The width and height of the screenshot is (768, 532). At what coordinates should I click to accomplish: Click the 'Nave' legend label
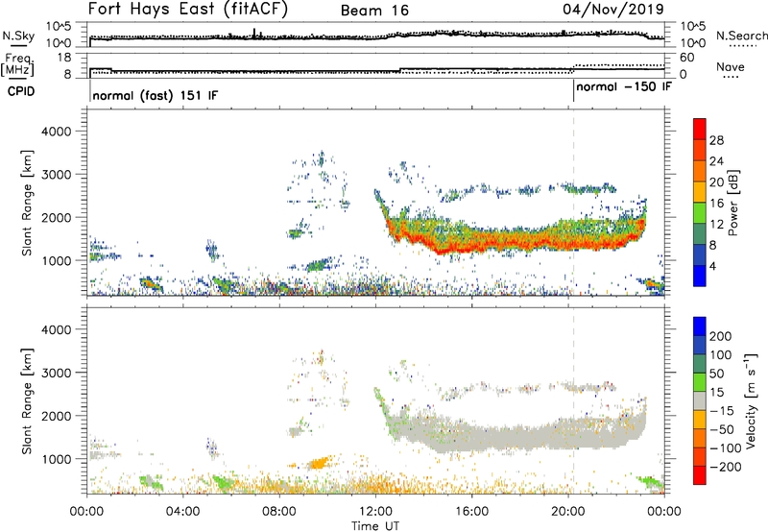731,67
